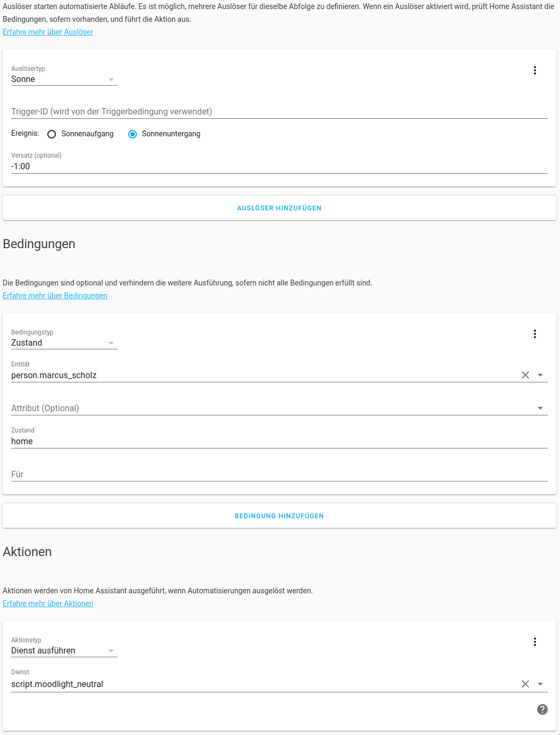The height and width of the screenshot is (735, 560).
Task: Expand the Auslösertyp Sonne dropdown
Action: pyautogui.click(x=64, y=79)
